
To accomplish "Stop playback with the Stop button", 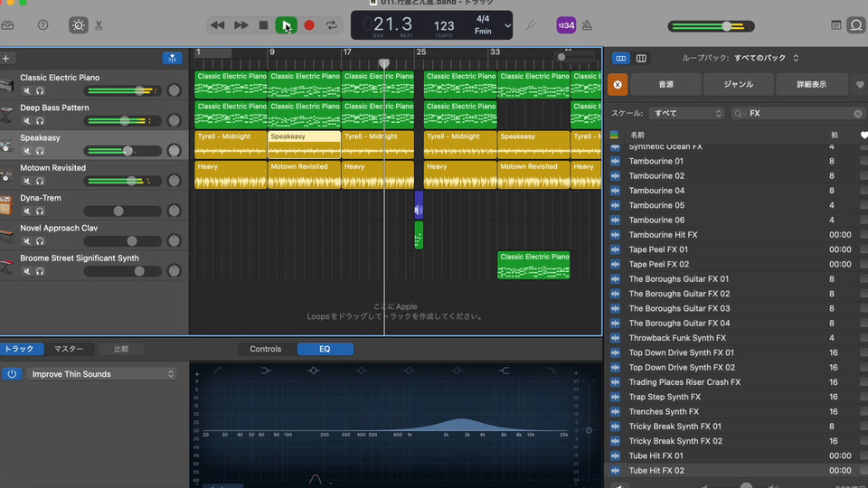I will tap(263, 25).
